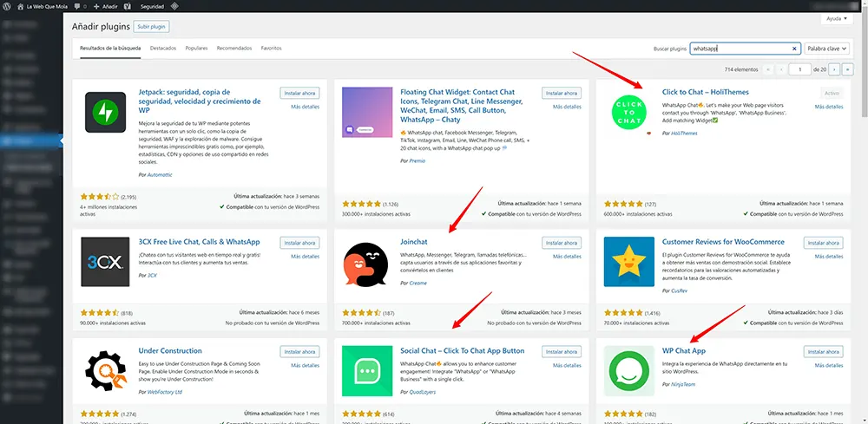
Task: Open the NinjaTeam author link
Action: pos(683,385)
